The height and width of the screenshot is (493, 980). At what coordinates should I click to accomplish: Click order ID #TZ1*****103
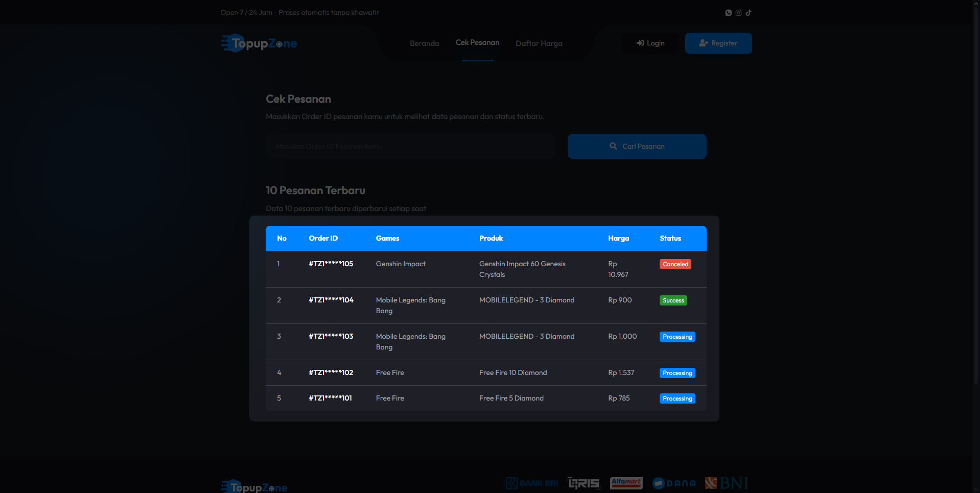point(331,336)
